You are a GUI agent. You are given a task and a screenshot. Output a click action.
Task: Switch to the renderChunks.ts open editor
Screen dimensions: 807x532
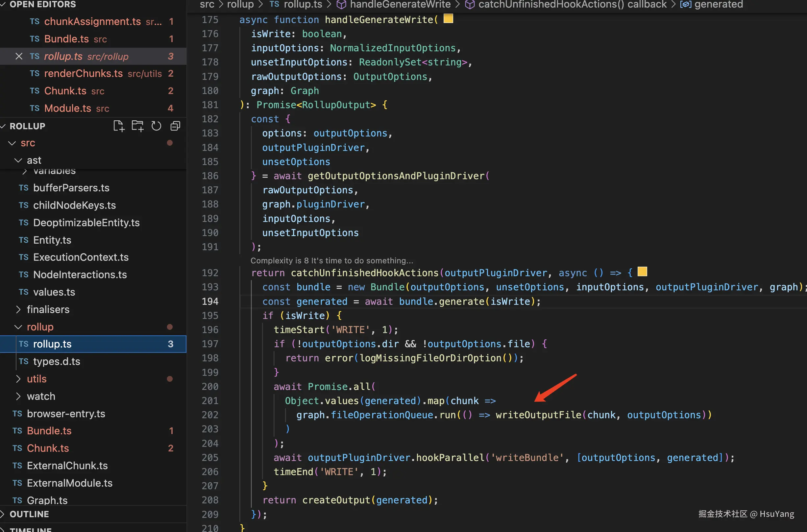[x=84, y=74]
